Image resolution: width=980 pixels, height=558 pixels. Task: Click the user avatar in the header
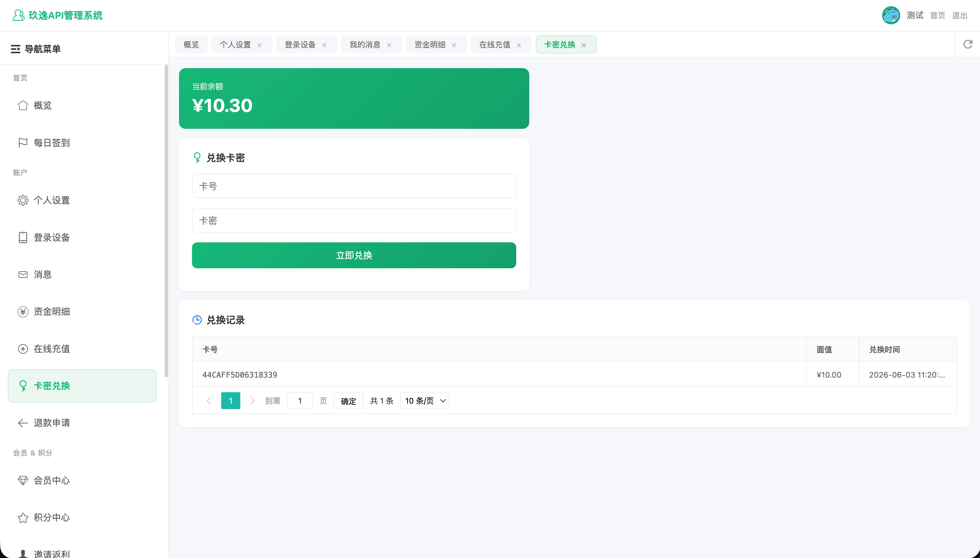[x=891, y=15]
